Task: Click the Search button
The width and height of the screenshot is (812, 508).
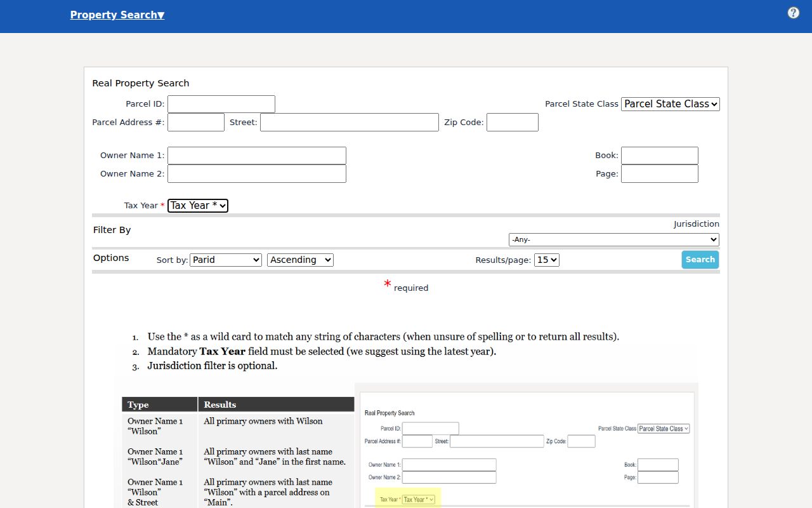Action: tap(700, 260)
